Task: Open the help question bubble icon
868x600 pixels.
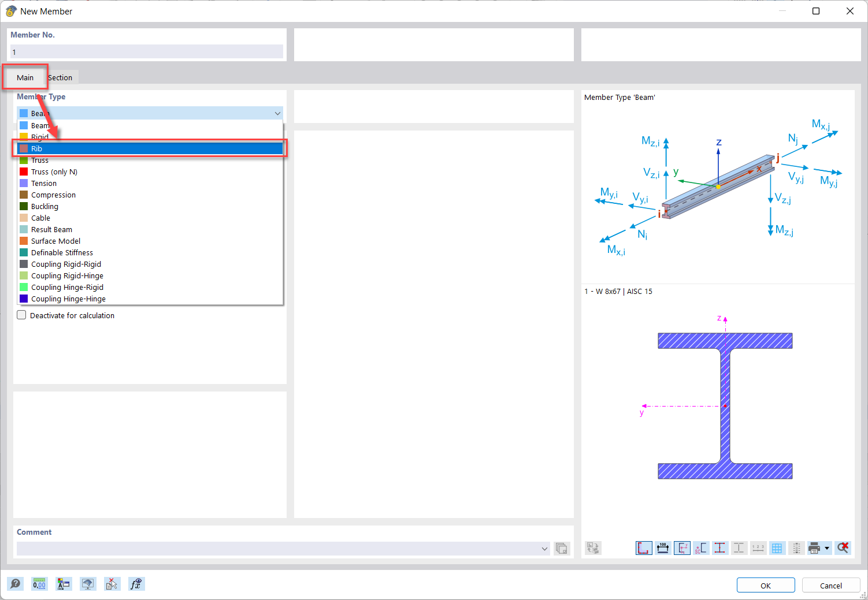Action: click(16, 584)
